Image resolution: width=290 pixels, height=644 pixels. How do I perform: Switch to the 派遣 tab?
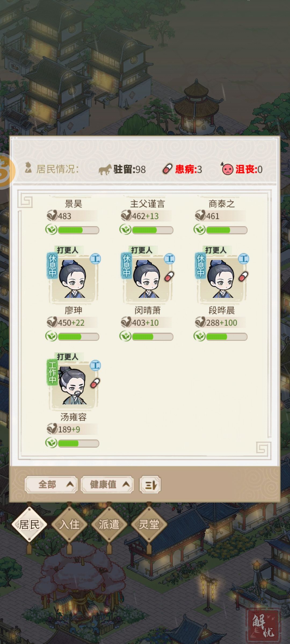109,524
